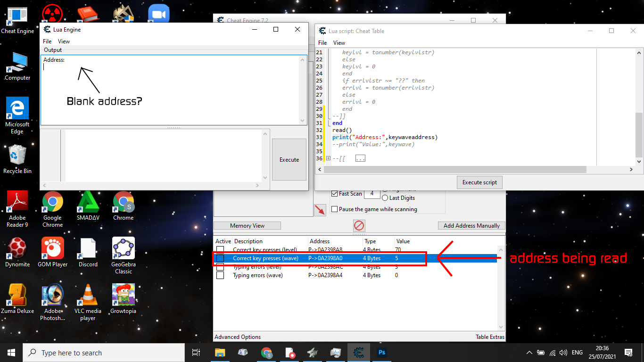Click the Fast Scan alignment value field
Screen dimensions: 644x362
(372, 194)
